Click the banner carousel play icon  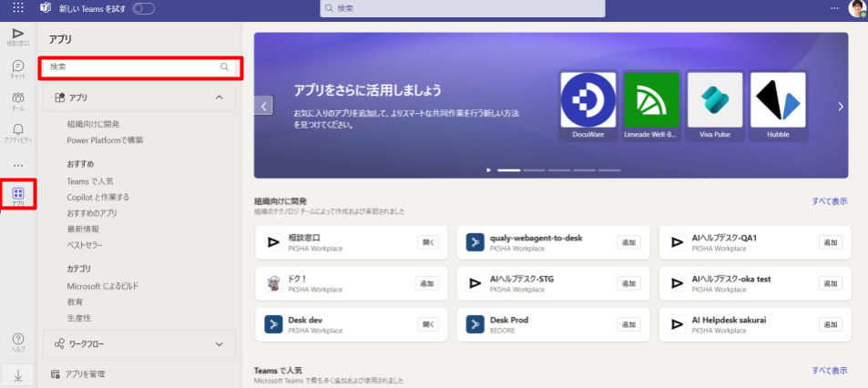(x=489, y=170)
